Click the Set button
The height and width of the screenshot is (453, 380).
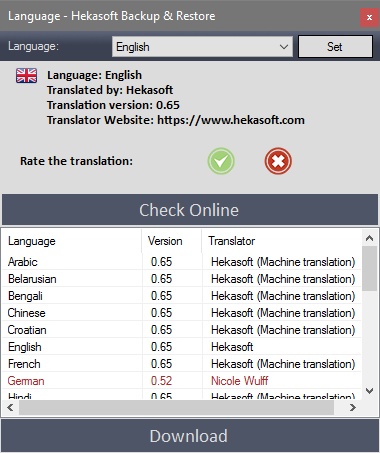(335, 47)
